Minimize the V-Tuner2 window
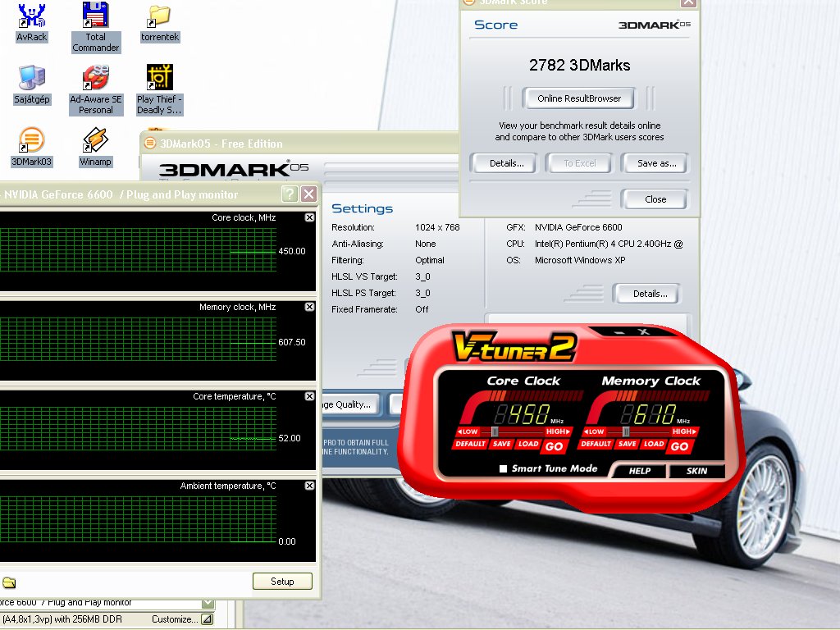 pyautogui.click(x=619, y=333)
